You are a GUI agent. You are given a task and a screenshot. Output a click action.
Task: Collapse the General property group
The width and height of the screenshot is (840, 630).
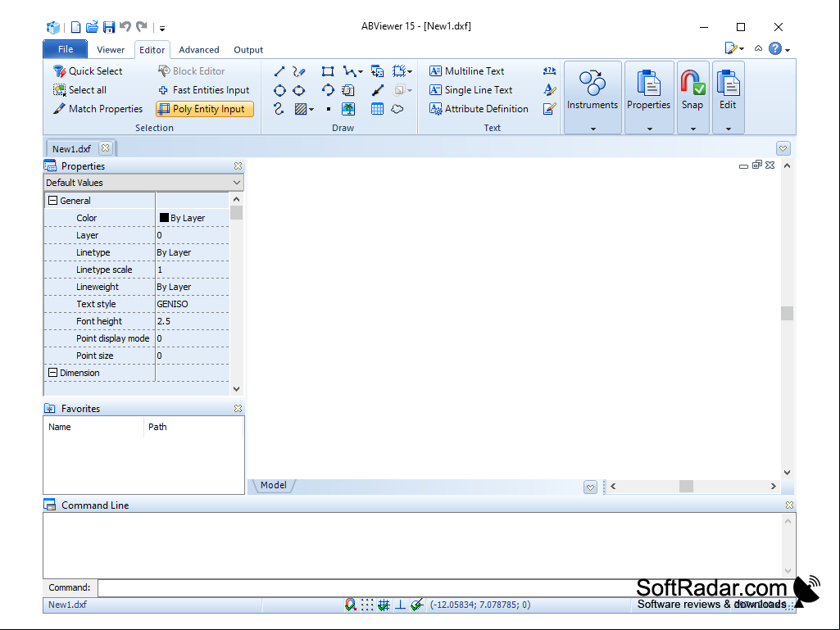point(53,201)
